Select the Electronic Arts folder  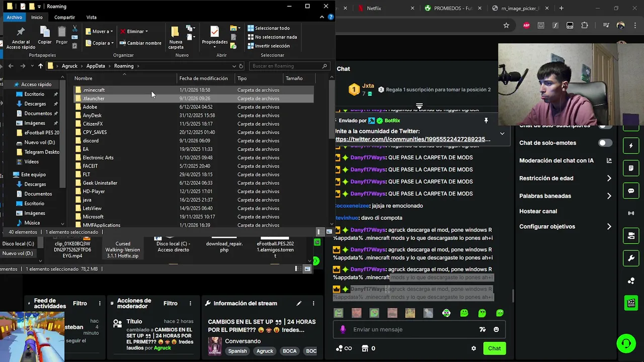[x=194, y=157]
